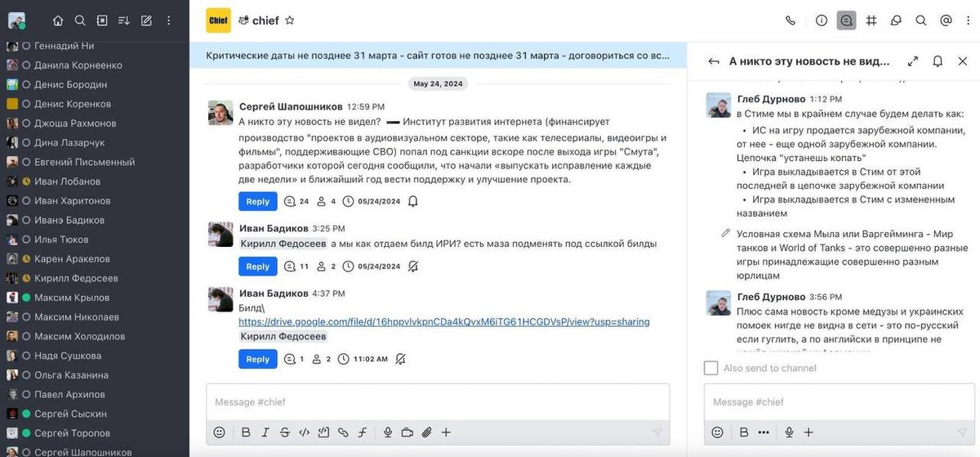Open the Home page from the sidebar
980x457 pixels.
58,20
